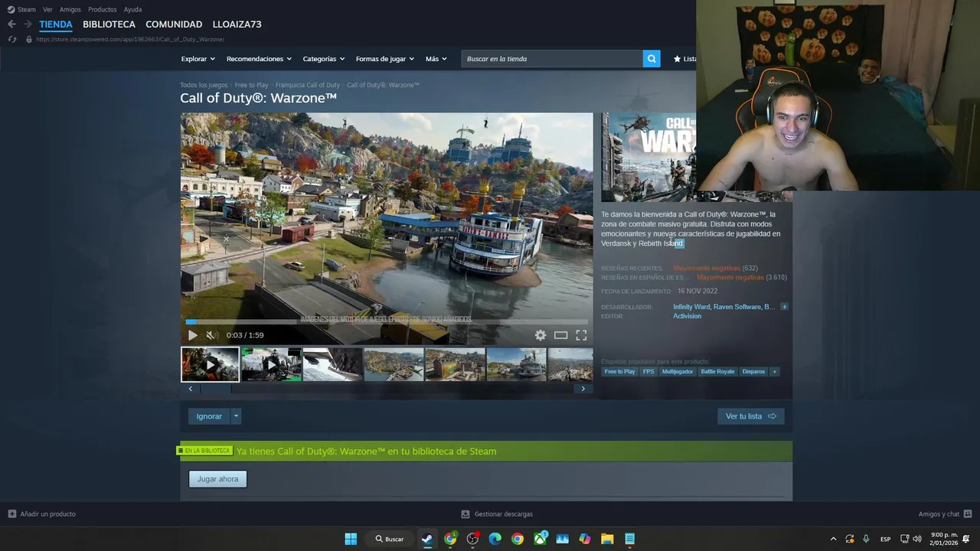The height and width of the screenshot is (551, 980).
Task: Switch to the BIBLIOTECA tab
Action: click(109, 24)
